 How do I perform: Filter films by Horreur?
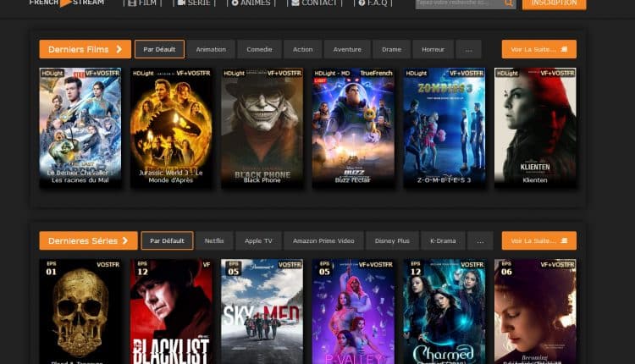(x=433, y=49)
